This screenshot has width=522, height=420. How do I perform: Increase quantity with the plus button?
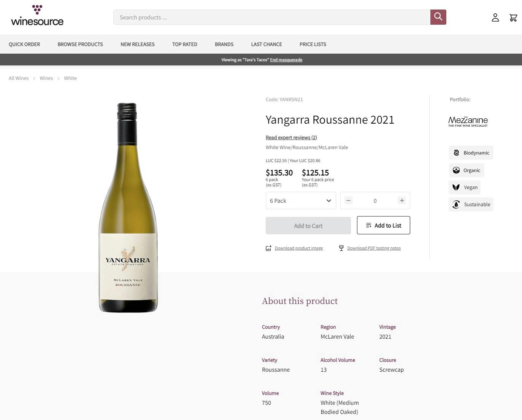(401, 200)
